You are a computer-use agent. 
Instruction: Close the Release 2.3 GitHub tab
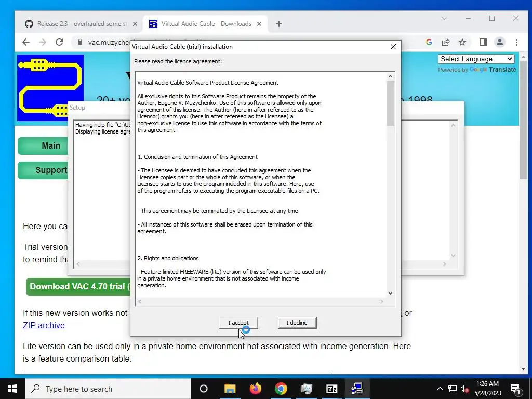tap(135, 24)
